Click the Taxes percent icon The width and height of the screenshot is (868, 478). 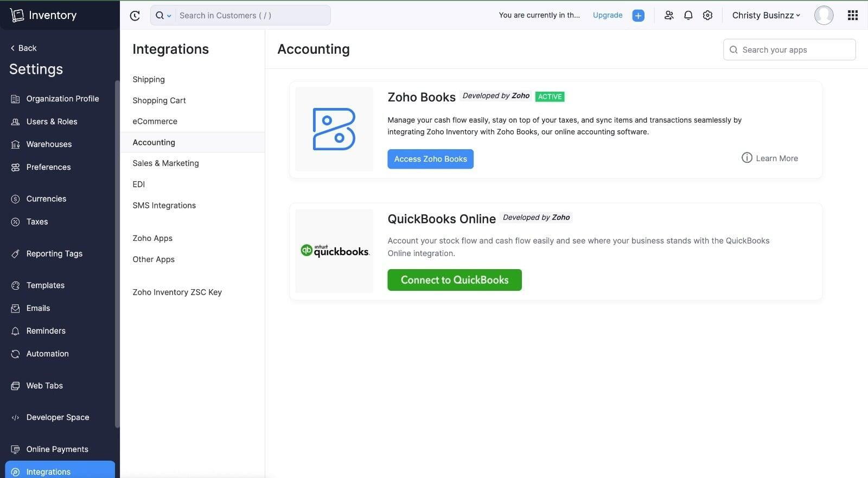pyautogui.click(x=15, y=222)
